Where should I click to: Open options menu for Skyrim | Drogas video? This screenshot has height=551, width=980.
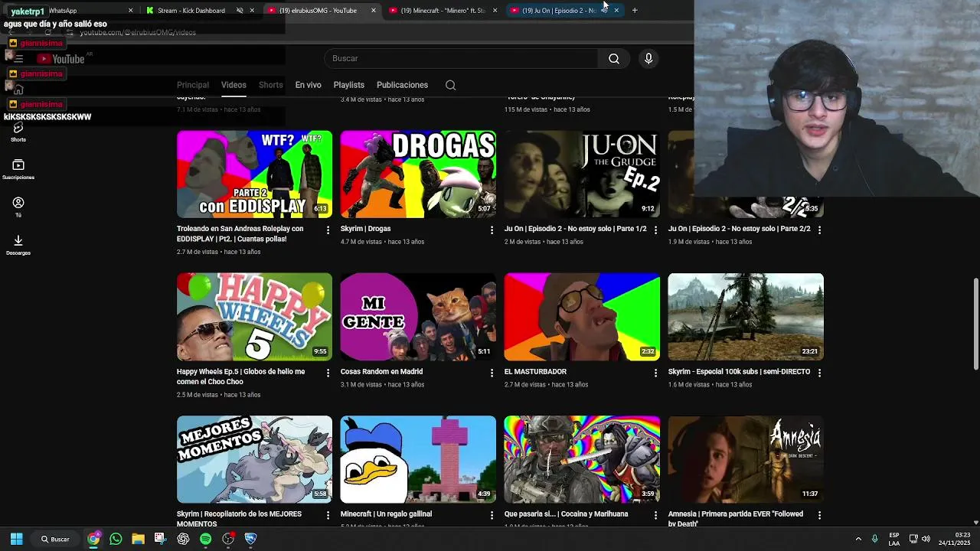(x=492, y=230)
